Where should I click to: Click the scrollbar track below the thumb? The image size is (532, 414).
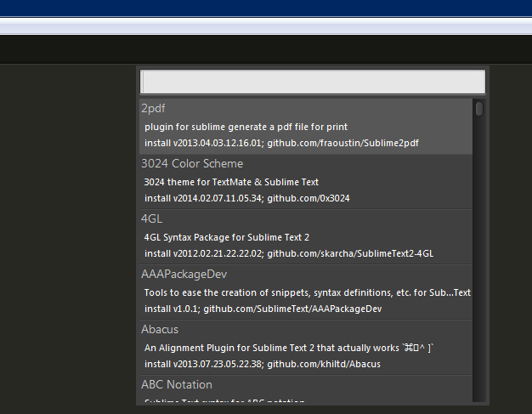479,258
